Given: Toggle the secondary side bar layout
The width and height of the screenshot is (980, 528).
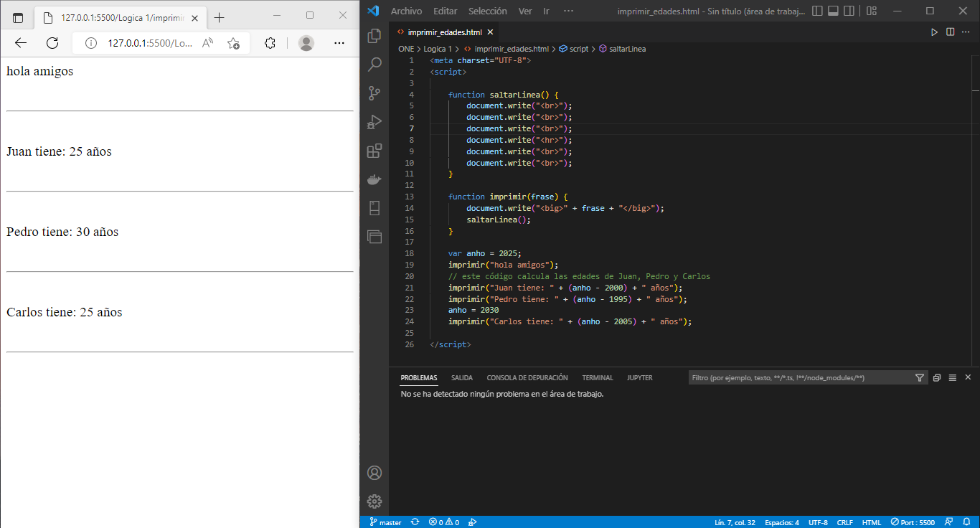Looking at the screenshot, I should (849, 11).
